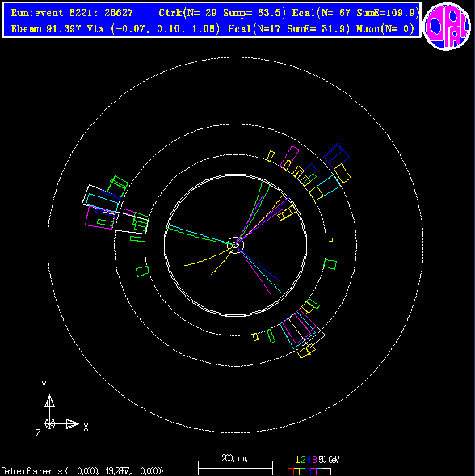This screenshot has height=476, width=475.
Task: Click the Run:event 8221: 28627 text
Action: (72, 13)
